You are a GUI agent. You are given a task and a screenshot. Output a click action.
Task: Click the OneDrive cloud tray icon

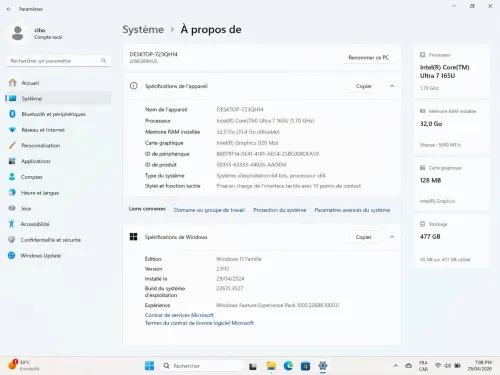(409, 366)
